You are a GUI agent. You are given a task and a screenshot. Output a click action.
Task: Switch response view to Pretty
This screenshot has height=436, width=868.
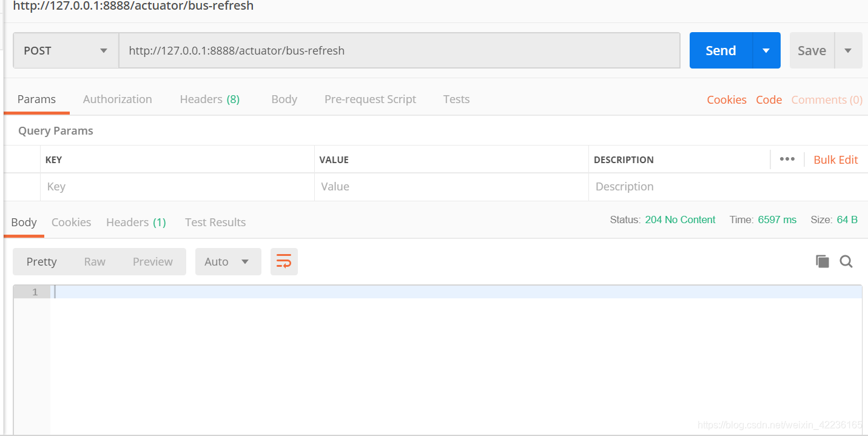pyautogui.click(x=41, y=261)
